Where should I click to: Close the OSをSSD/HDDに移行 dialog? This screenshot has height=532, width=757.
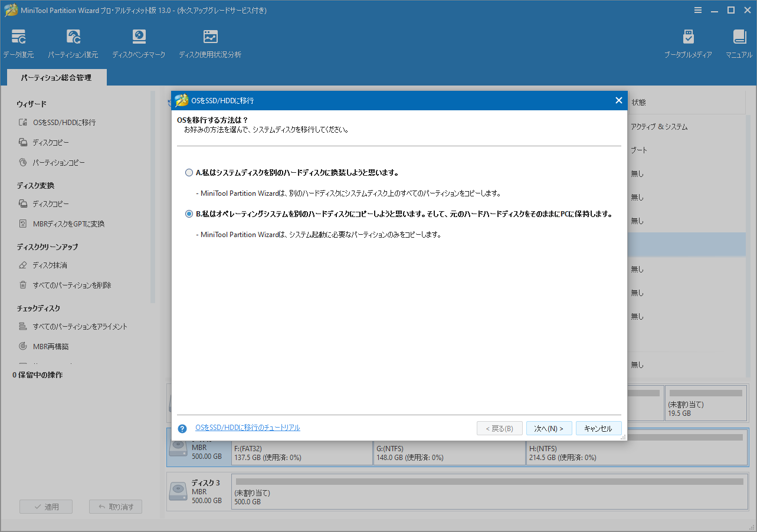[x=619, y=100]
